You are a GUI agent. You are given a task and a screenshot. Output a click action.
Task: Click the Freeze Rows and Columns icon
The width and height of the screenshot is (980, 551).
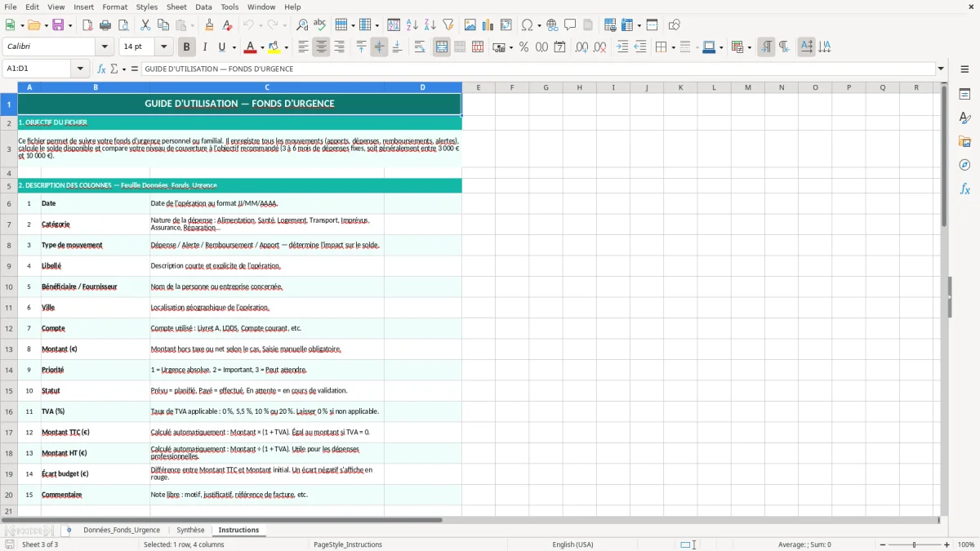click(x=627, y=25)
